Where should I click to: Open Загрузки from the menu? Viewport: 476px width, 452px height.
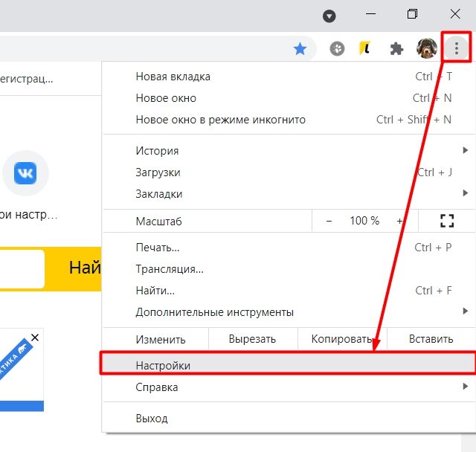pos(158,172)
